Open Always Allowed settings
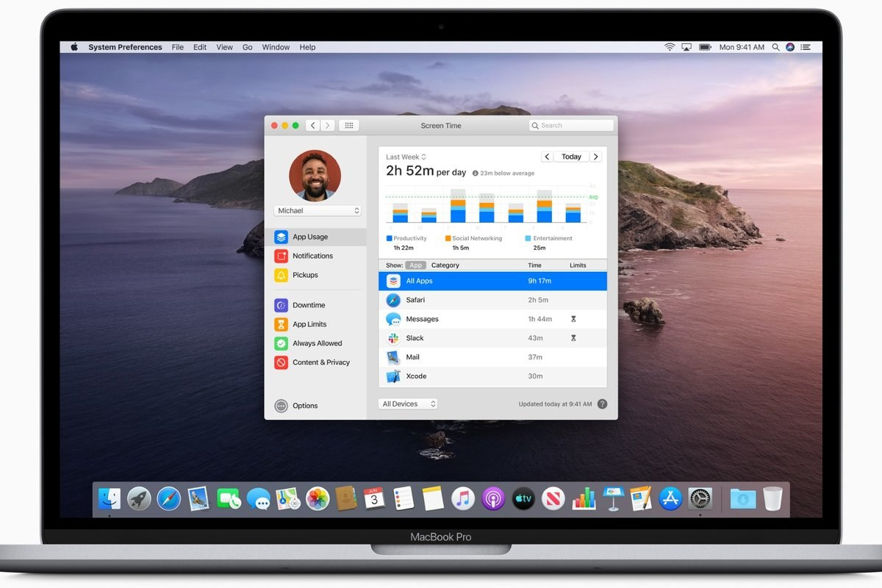This screenshot has height=588, width=882. coord(317,343)
